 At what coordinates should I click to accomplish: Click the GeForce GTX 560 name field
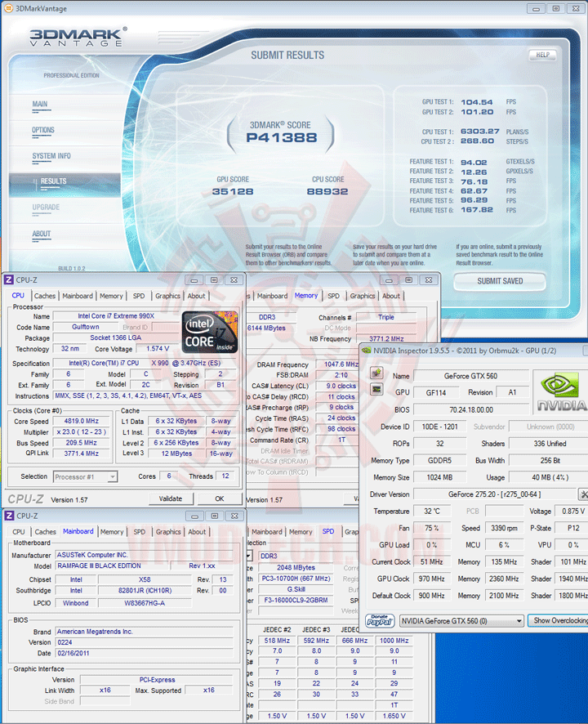click(x=470, y=376)
